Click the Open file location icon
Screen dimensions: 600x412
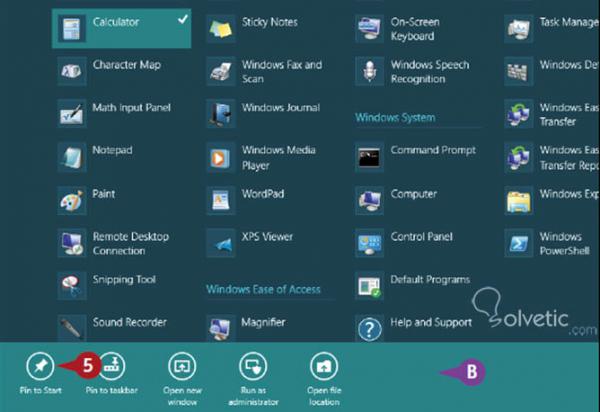[x=324, y=366]
